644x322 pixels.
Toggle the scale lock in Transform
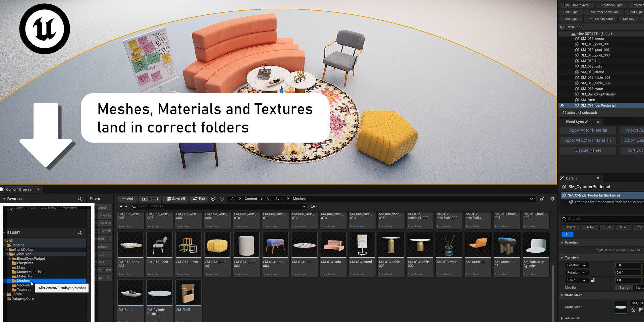593,280
